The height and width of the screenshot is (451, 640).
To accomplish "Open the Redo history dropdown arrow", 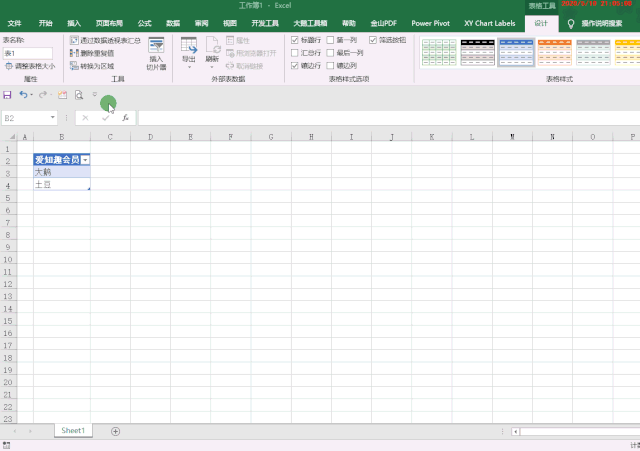I will [x=51, y=95].
